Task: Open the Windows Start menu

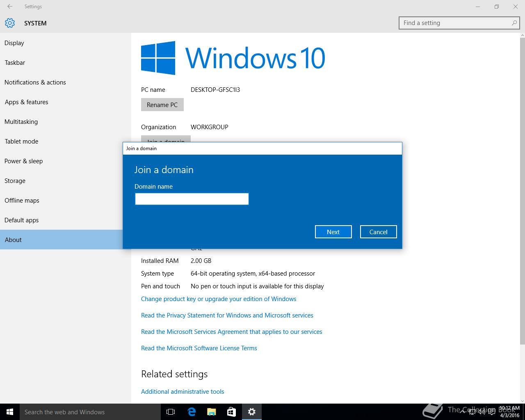Action: 10,412
